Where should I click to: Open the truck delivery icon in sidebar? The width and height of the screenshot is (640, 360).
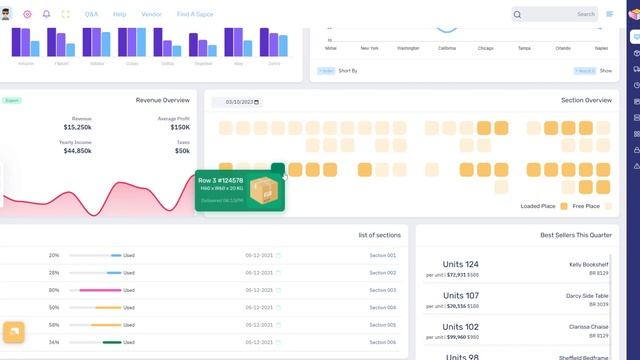(x=636, y=69)
